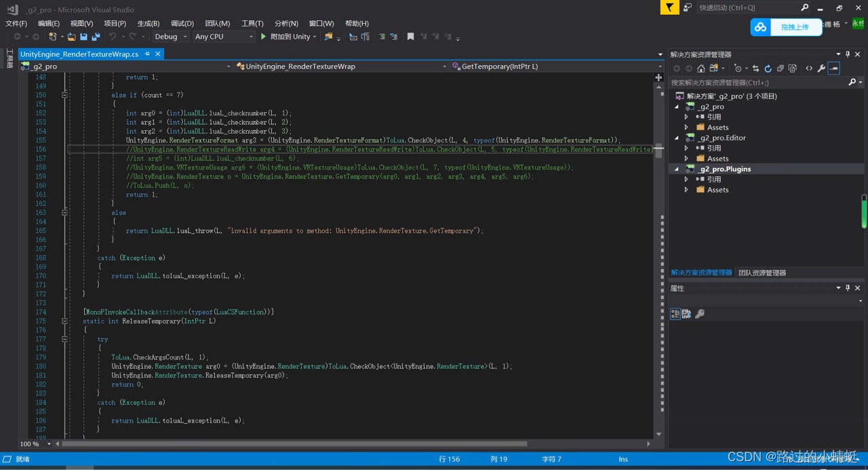The height and width of the screenshot is (470, 868).
Task: Click the Home icon in Solution Explorer
Action: [701, 68]
